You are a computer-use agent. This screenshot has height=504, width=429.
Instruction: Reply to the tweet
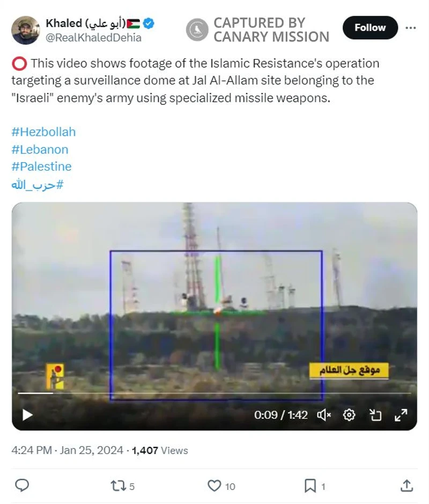coord(22,485)
